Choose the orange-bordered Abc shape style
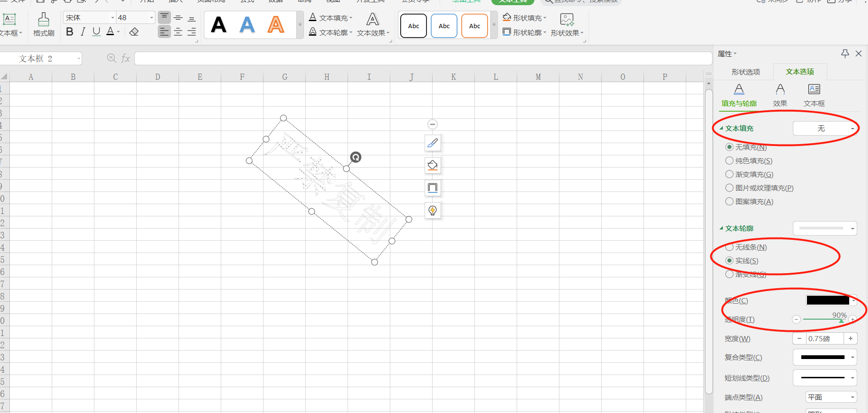The image size is (868, 413). point(475,26)
